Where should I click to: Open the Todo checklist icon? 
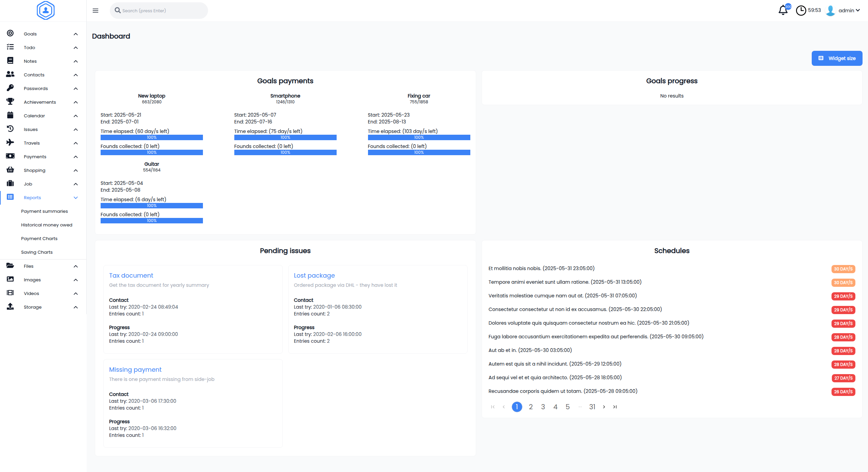tap(10, 47)
